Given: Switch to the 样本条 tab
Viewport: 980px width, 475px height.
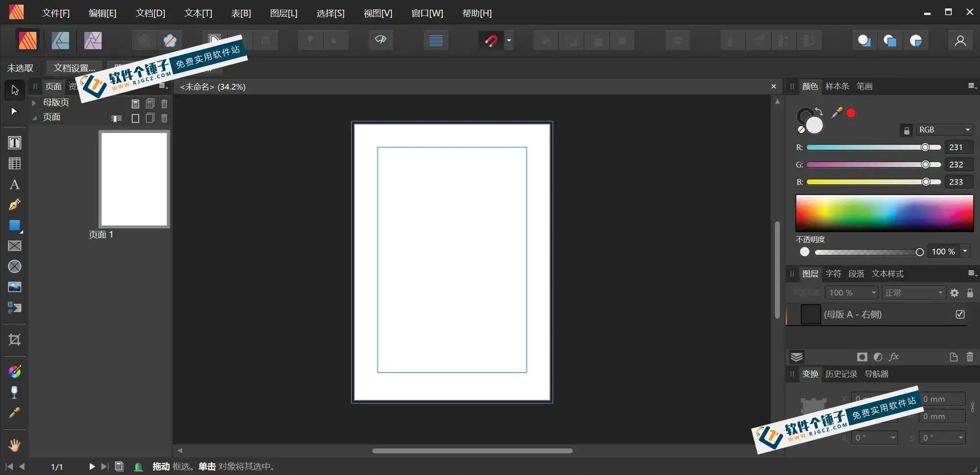Looking at the screenshot, I should [836, 86].
